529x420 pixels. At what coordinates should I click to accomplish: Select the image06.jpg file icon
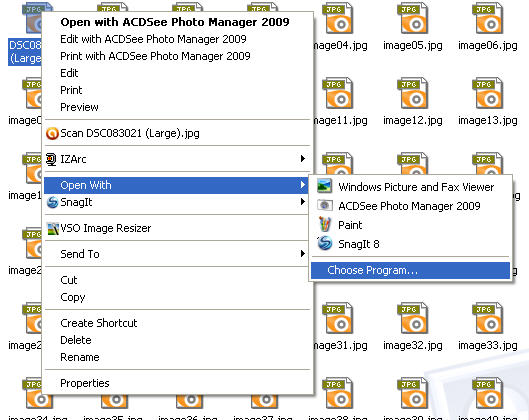[488, 19]
